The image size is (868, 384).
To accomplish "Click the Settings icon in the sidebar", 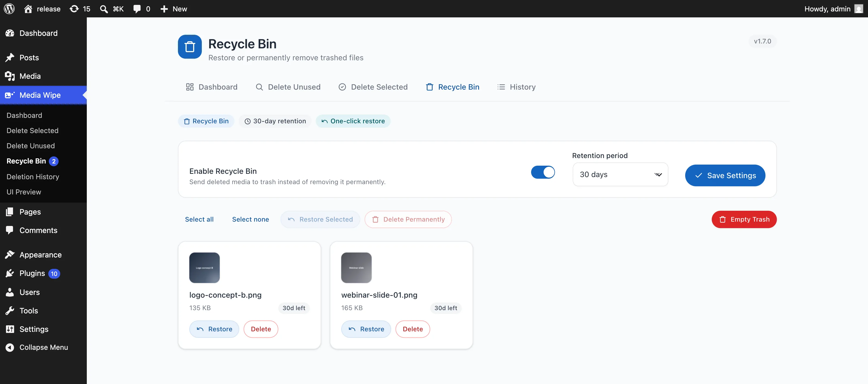I will [10, 329].
